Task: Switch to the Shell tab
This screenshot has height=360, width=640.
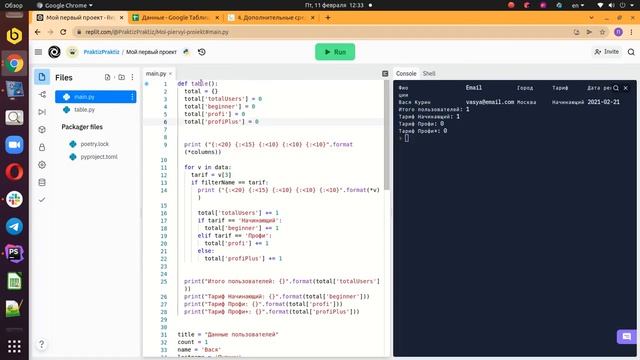Action: click(x=429, y=73)
